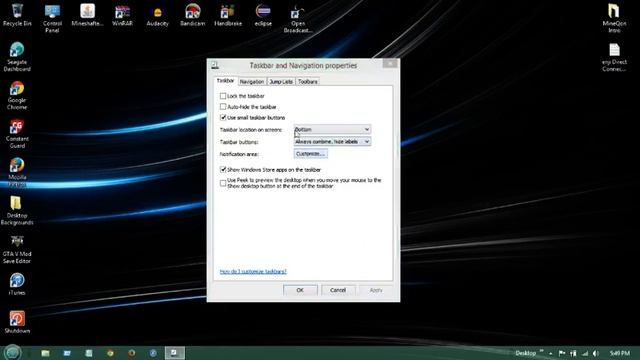Select the enjDirectConnect file icon
This screenshot has height=360, width=640.
(x=614, y=58)
